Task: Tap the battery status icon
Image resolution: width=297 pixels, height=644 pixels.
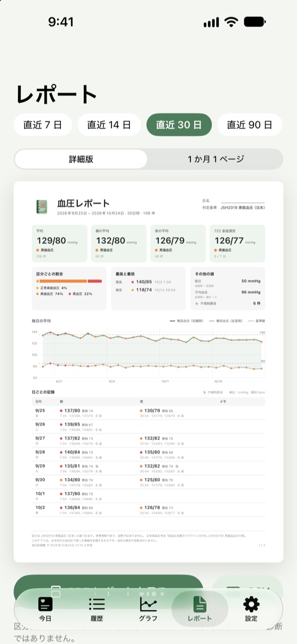Action: click(255, 22)
